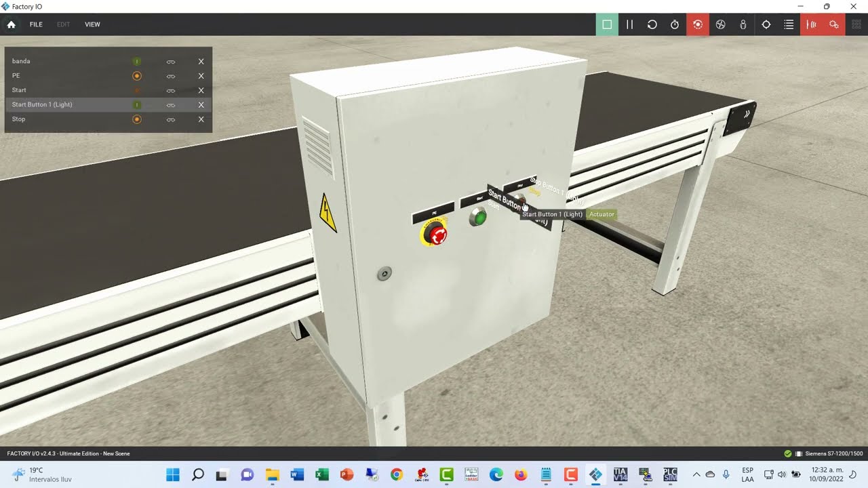Open PowerPoint from the taskbar
868x488 pixels.
[x=347, y=474]
